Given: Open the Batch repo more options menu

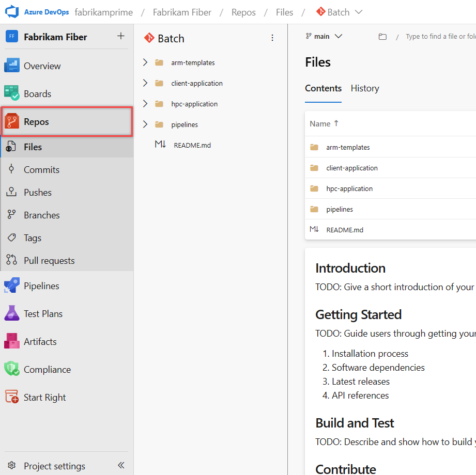Looking at the screenshot, I should coord(272,38).
